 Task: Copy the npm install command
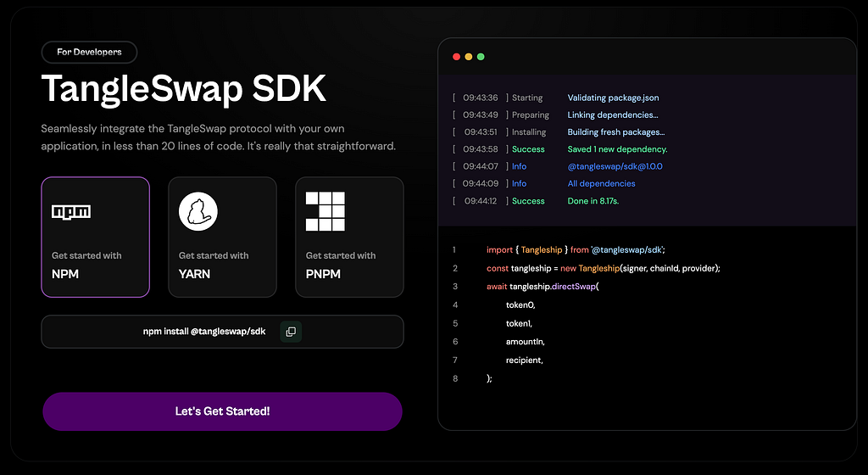pos(291,332)
